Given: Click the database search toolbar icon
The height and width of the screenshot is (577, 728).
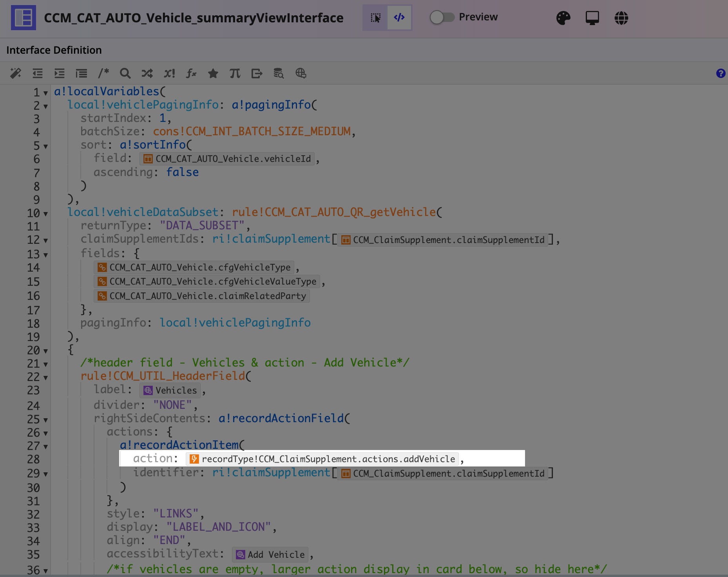Looking at the screenshot, I should (x=279, y=73).
